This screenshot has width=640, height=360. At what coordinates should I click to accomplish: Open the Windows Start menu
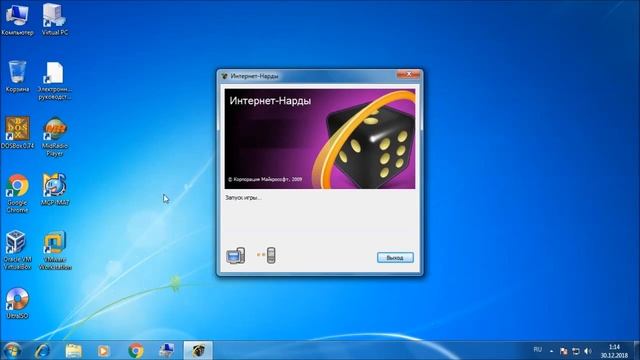click(12, 351)
